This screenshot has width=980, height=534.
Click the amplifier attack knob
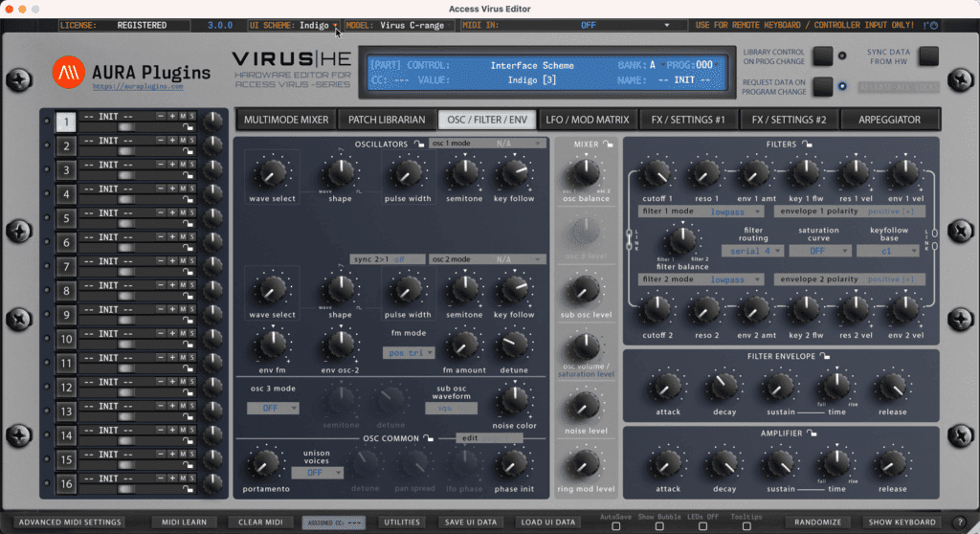point(667,465)
